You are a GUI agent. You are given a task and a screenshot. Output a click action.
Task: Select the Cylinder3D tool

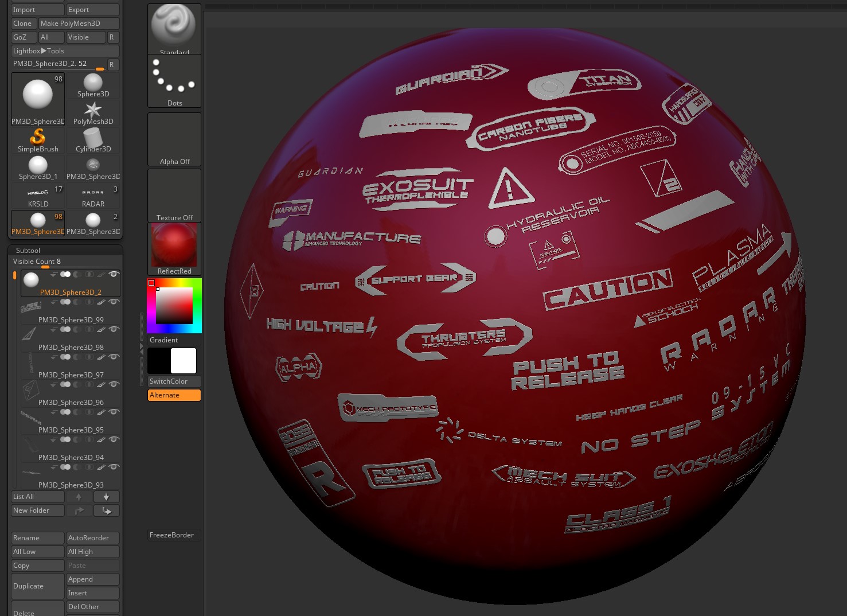coord(93,141)
